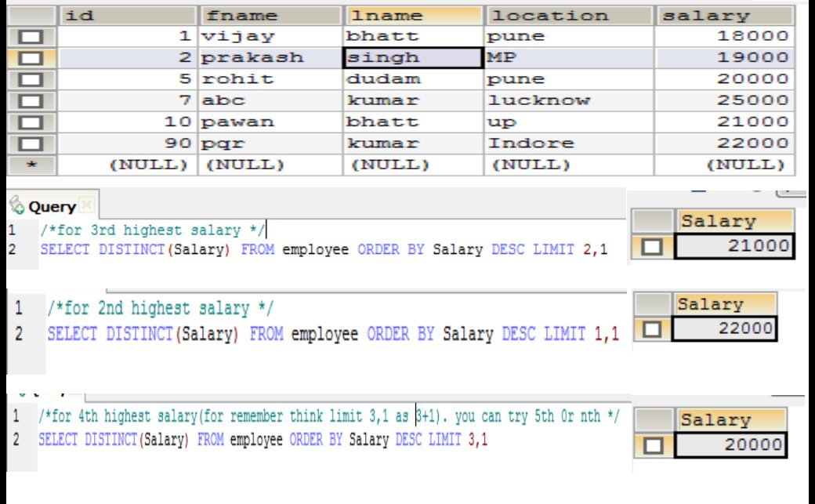Viewport: 815px width, 504px height.
Task: Tick the checkbox for prakash row
Action: (31, 58)
